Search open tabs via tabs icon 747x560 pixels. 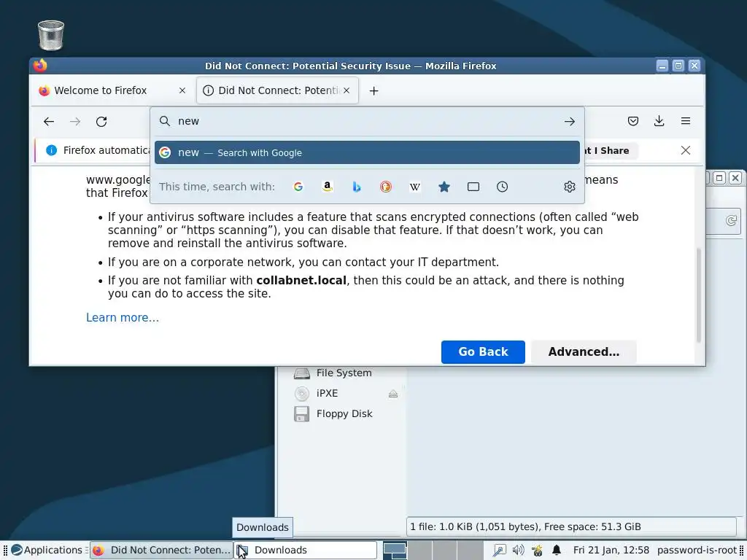click(x=473, y=187)
